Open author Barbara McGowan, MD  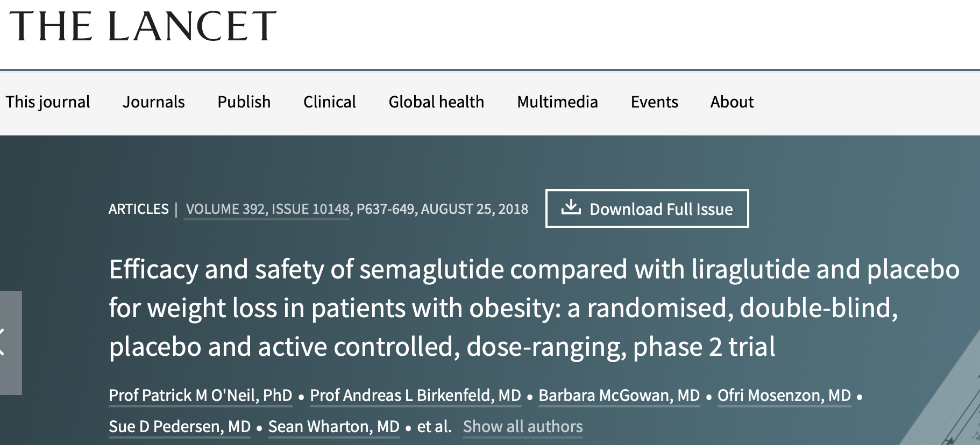[x=619, y=396]
